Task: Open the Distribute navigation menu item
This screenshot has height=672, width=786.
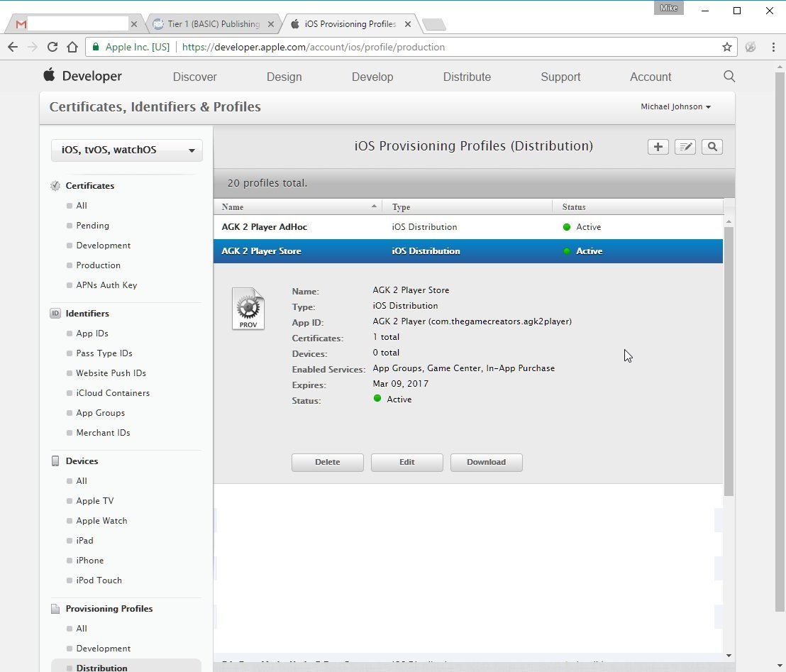Action: click(x=467, y=77)
